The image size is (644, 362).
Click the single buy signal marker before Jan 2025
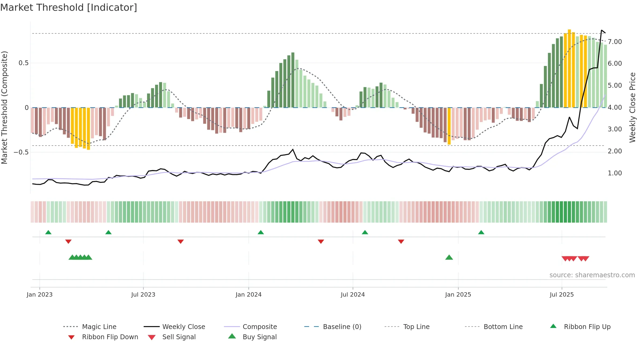tap(449, 257)
